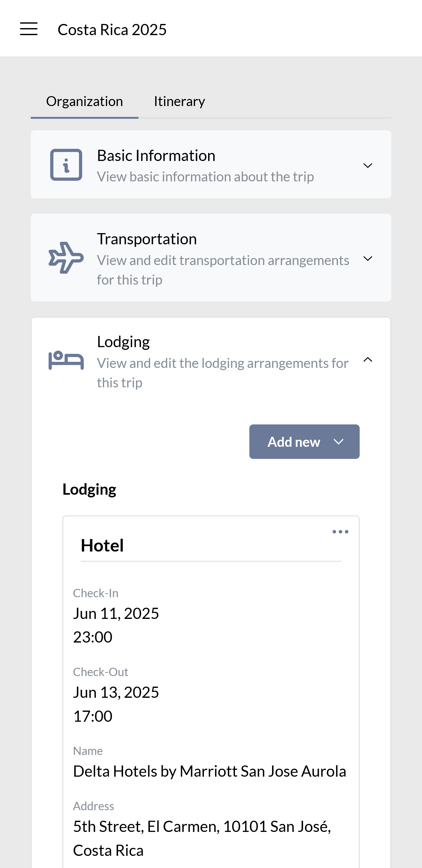Click the Check-Out date Jun 13, 2025
The image size is (422, 868).
tap(116, 692)
